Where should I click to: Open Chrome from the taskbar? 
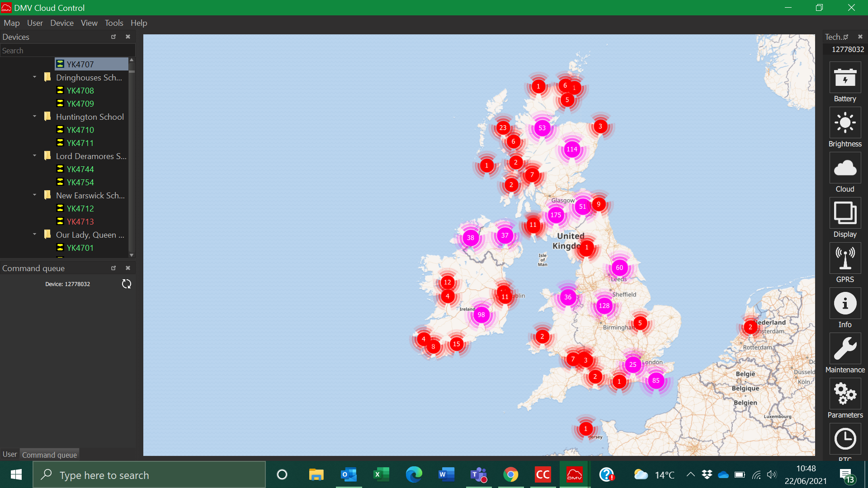pyautogui.click(x=511, y=475)
